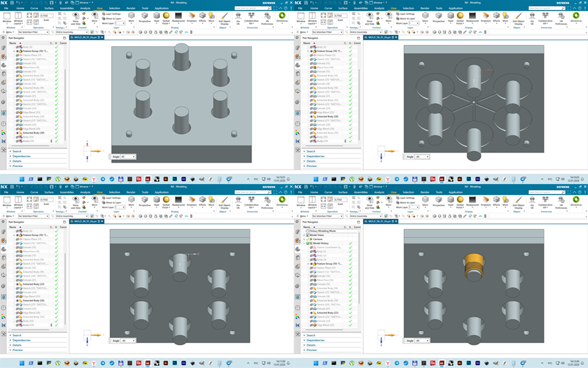Toggle visibility of Body (33) in Angle 45 window
Screen dimensions: 588x368
coord(17,141)
